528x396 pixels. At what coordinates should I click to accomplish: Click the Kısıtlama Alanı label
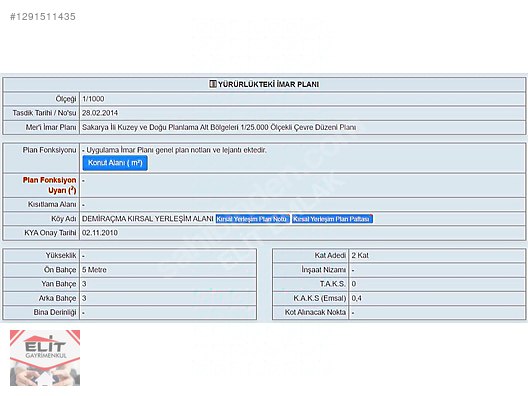point(52,205)
